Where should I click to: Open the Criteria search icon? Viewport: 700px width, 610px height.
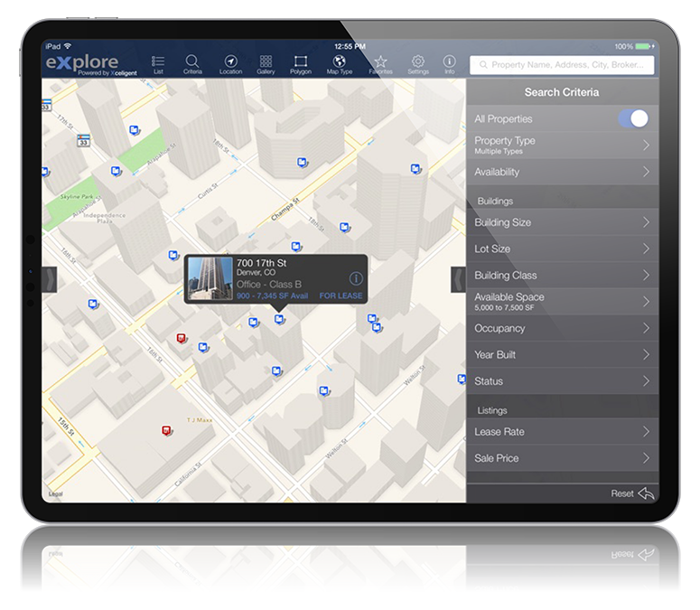(192, 63)
